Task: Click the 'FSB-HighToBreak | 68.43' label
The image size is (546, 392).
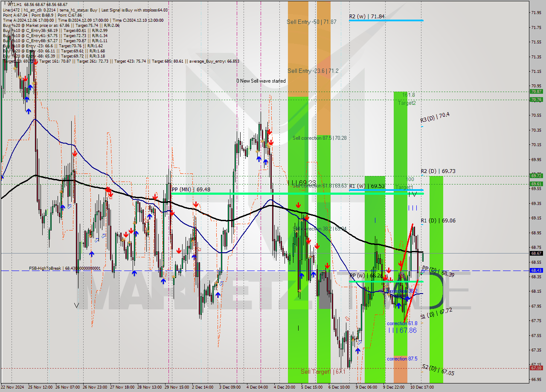Action: (65, 268)
